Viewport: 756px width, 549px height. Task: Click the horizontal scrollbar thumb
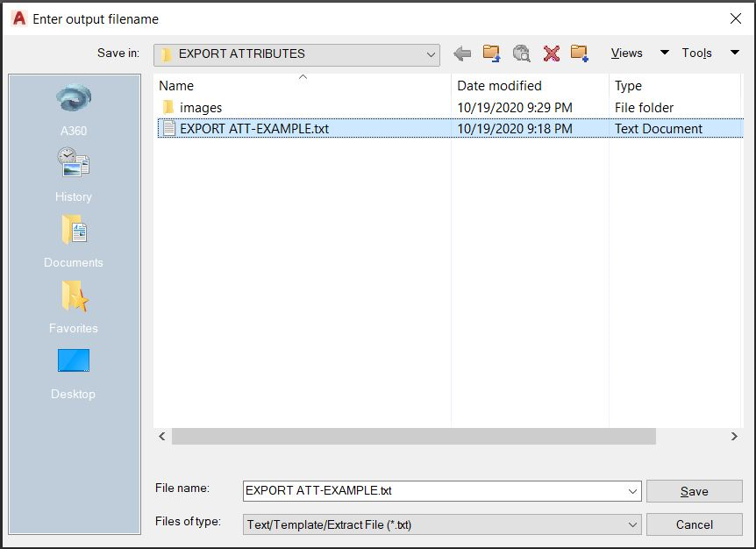coord(414,436)
